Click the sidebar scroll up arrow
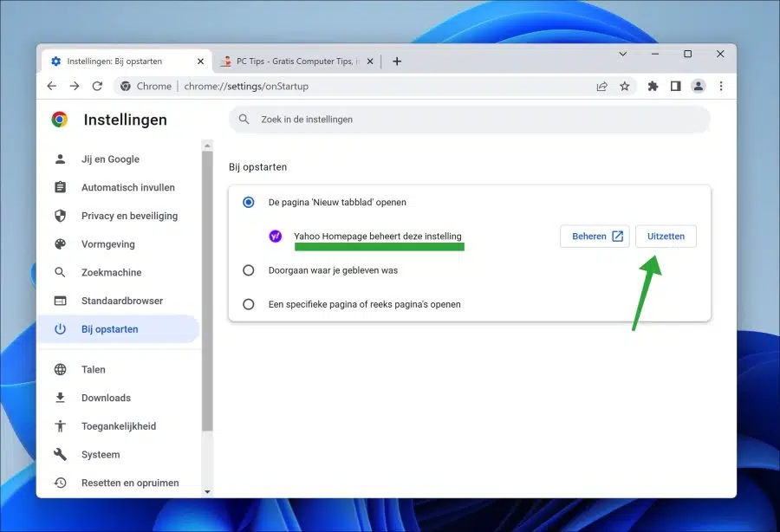Image resolution: width=780 pixels, height=532 pixels. 207,146
